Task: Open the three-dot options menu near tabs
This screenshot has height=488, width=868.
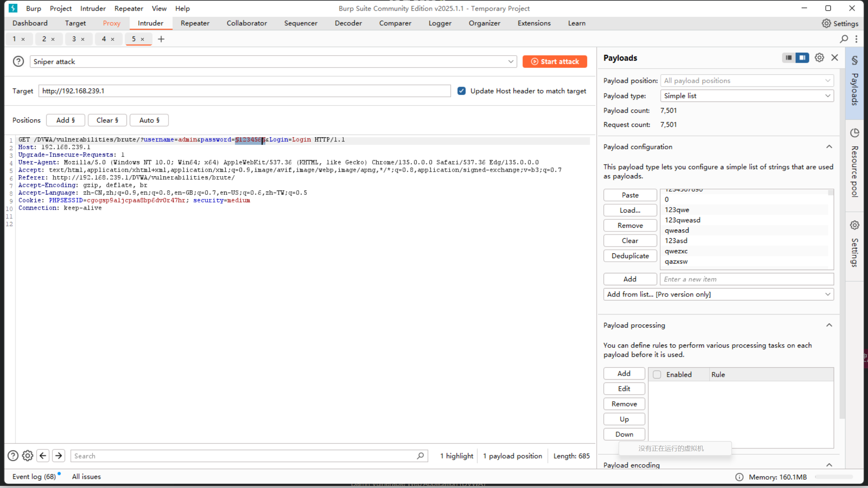Action: (856, 39)
